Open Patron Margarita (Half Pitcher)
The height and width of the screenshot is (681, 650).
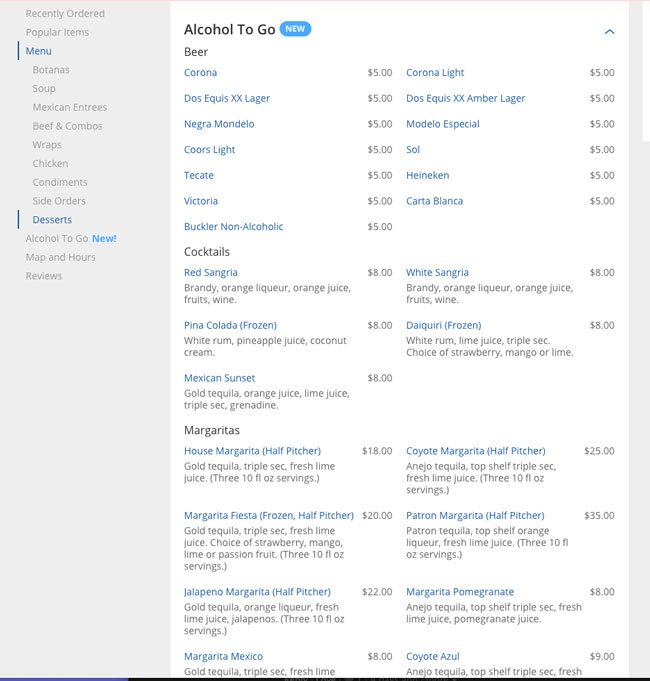pos(475,515)
